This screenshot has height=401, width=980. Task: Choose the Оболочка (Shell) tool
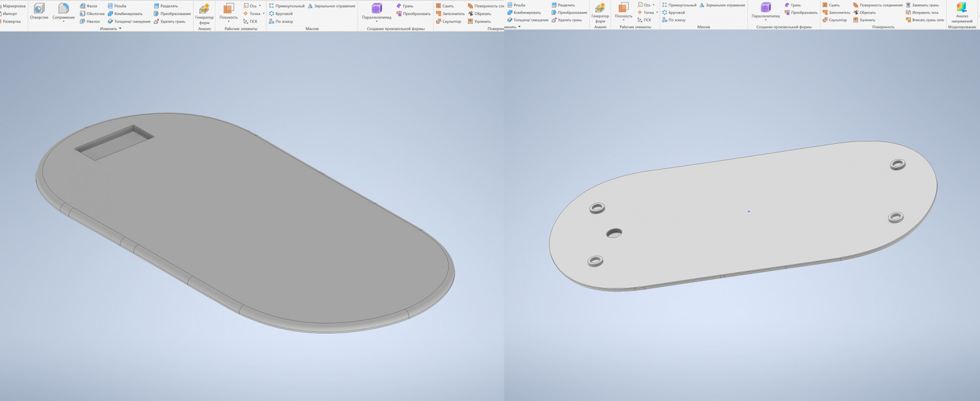(92, 13)
